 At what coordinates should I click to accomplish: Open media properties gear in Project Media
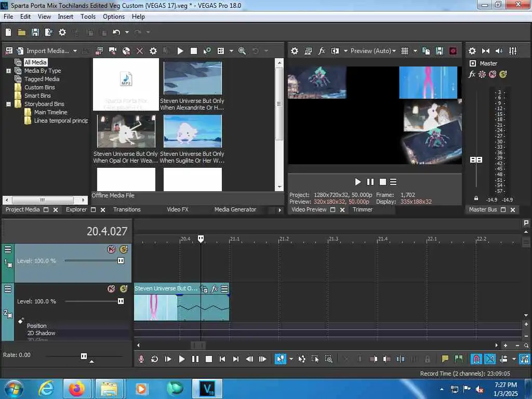153,51
